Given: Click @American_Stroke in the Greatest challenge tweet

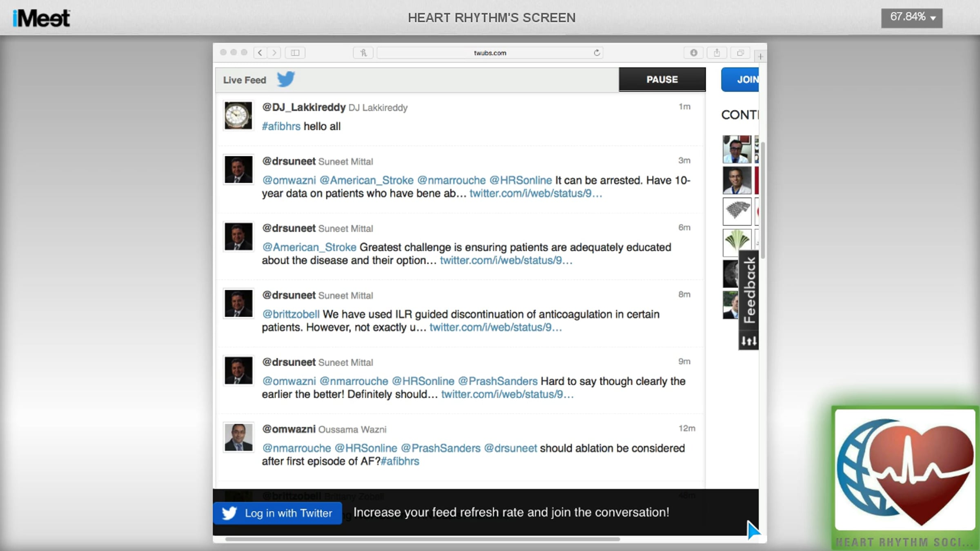Looking at the screenshot, I should point(309,247).
